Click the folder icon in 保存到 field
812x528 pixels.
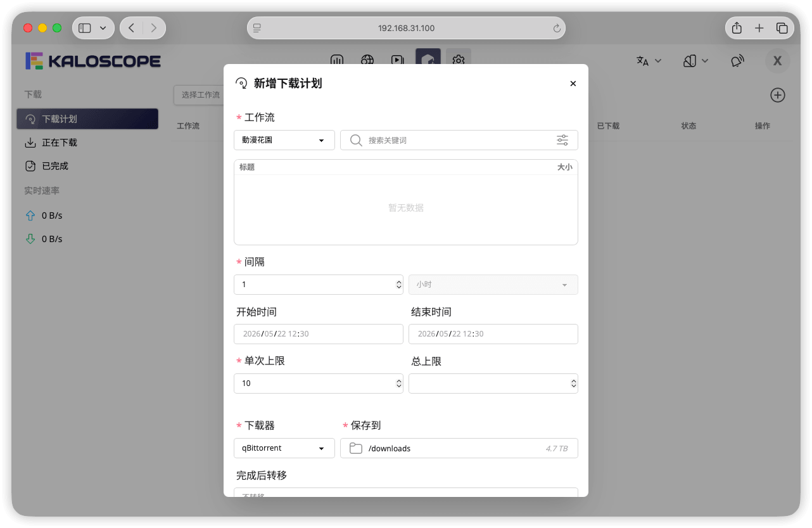[x=356, y=448]
